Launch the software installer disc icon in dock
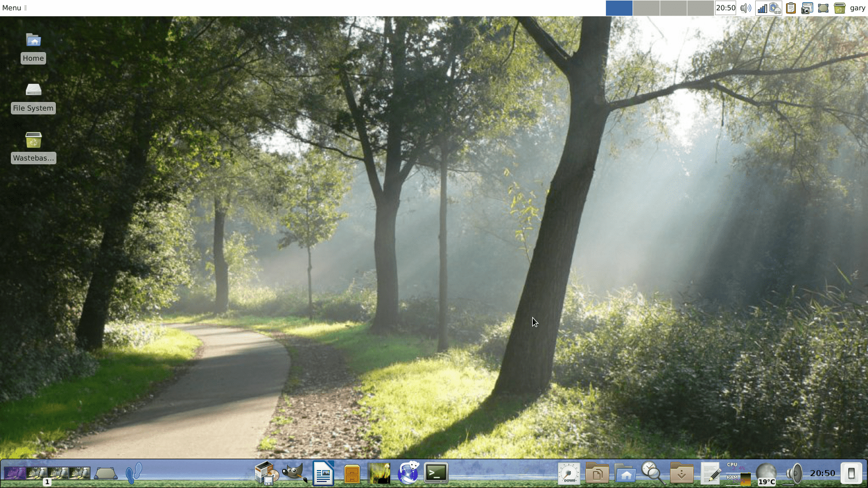The height and width of the screenshot is (488, 868). point(267,473)
